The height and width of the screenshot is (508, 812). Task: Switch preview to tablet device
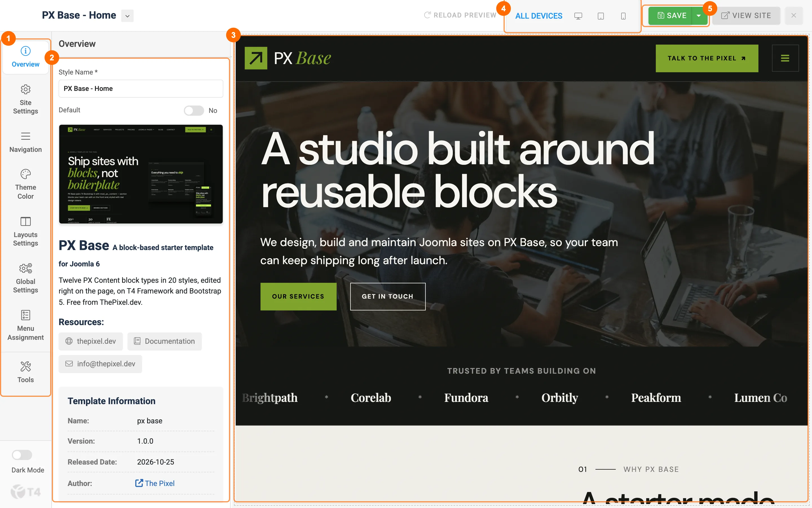[601, 16]
